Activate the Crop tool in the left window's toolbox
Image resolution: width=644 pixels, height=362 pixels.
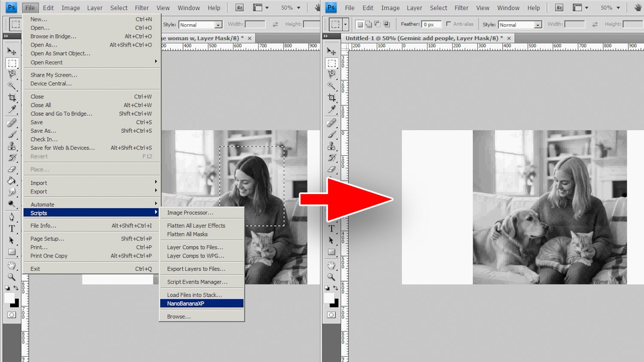(x=12, y=98)
